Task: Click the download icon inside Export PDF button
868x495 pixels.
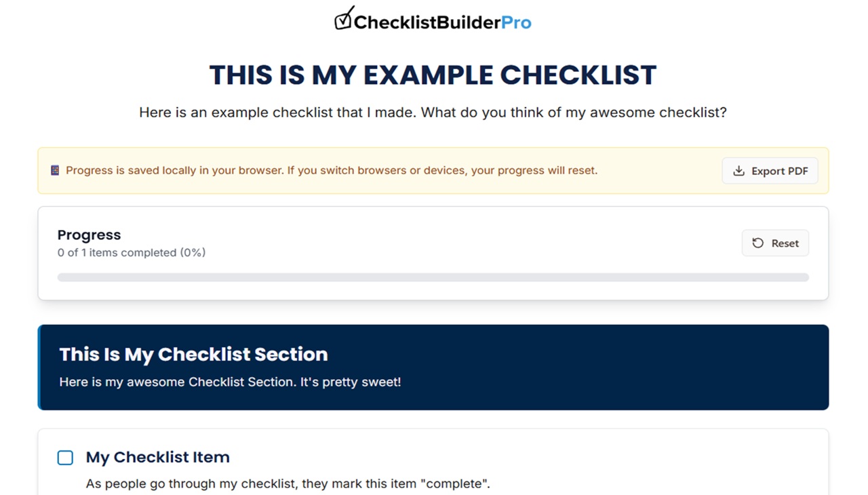Action: click(x=737, y=171)
